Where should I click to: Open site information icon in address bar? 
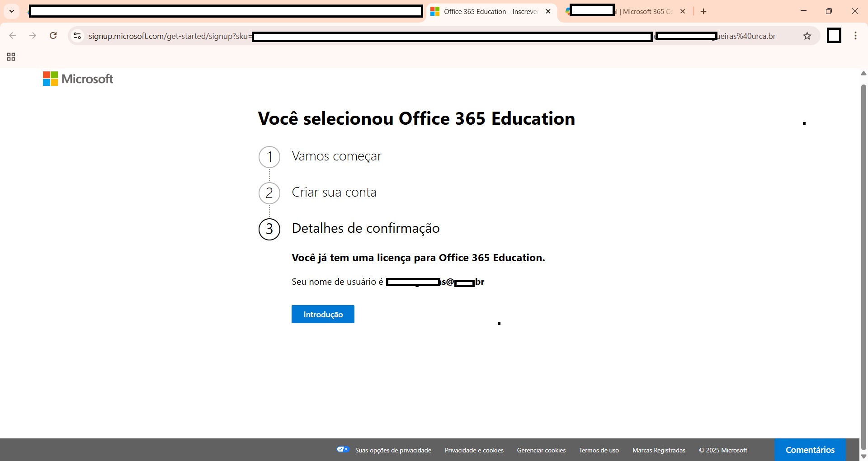tap(77, 36)
